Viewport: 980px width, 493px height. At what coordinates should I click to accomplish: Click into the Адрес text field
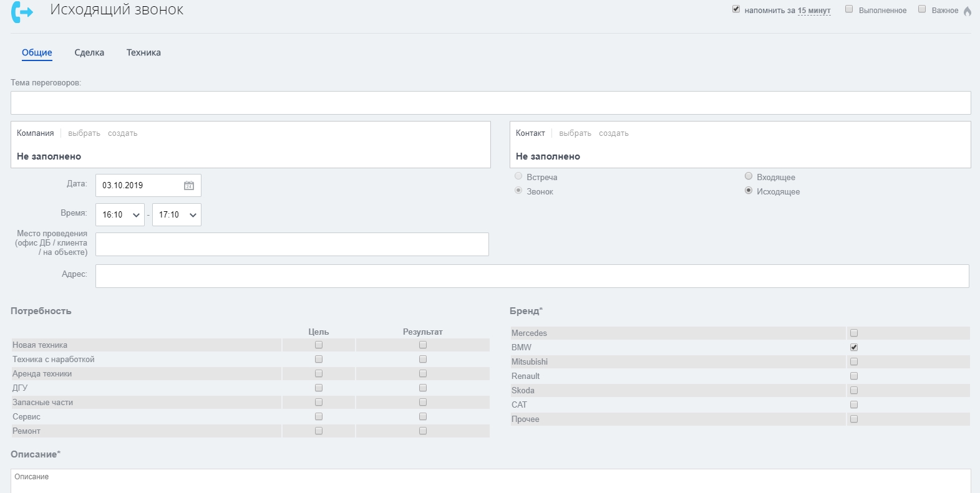tap(532, 276)
